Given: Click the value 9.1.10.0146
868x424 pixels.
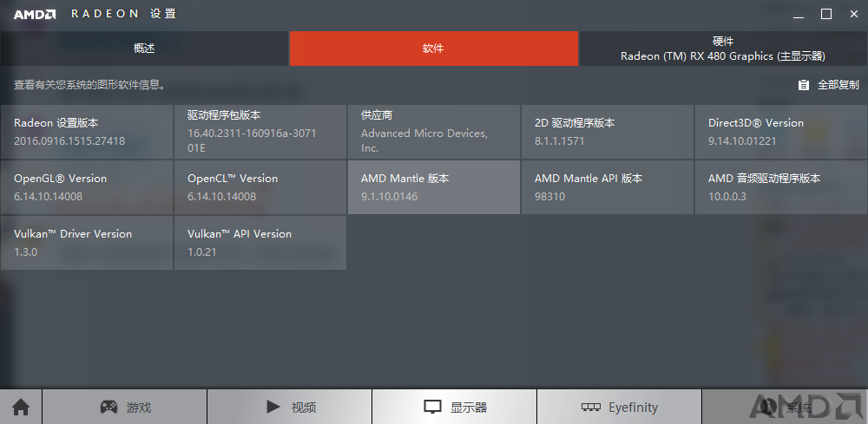Looking at the screenshot, I should tap(389, 196).
